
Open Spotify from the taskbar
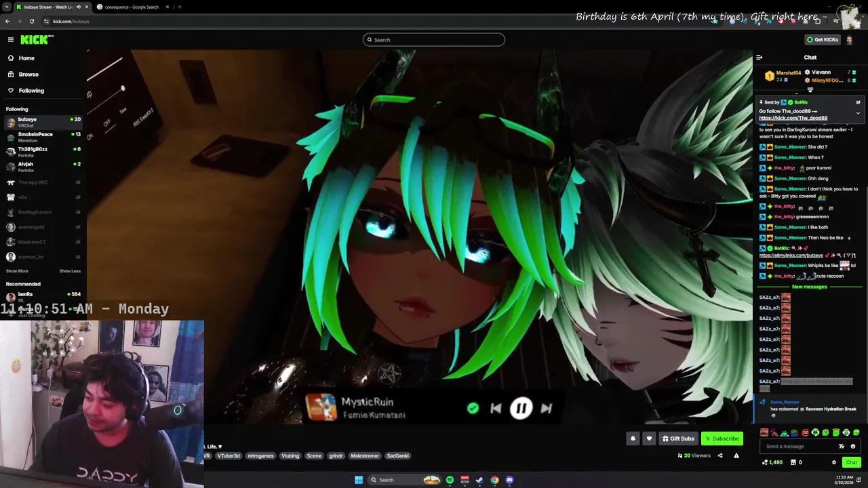(450, 480)
